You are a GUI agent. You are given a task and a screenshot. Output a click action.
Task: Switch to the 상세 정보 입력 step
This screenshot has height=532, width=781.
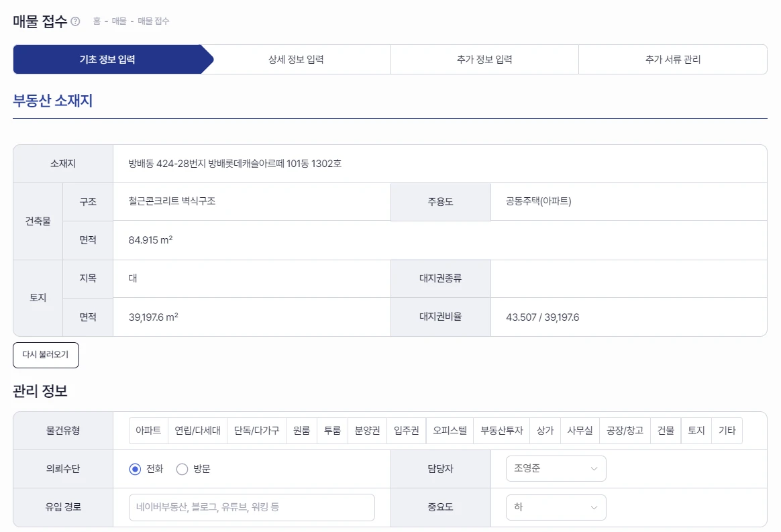pyautogui.click(x=296, y=59)
